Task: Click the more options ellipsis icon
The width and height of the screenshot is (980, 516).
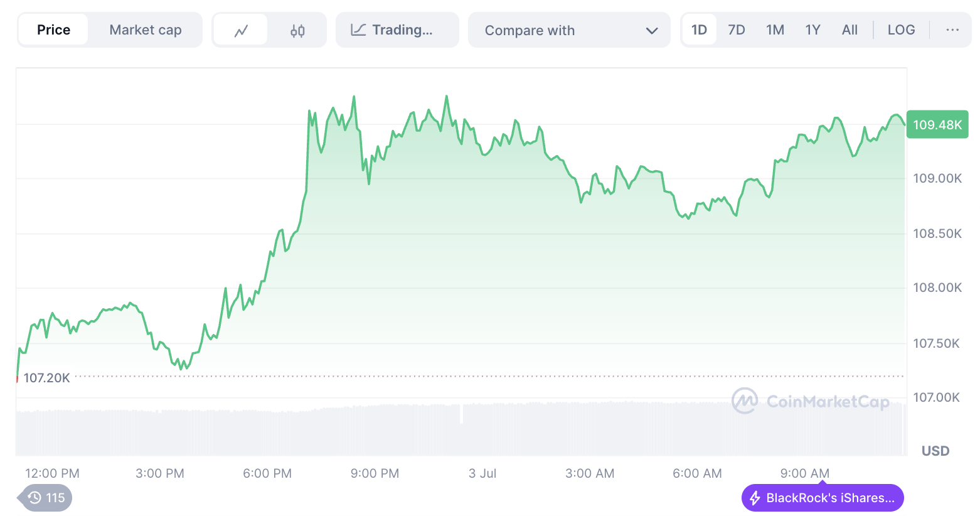Action: [952, 30]
